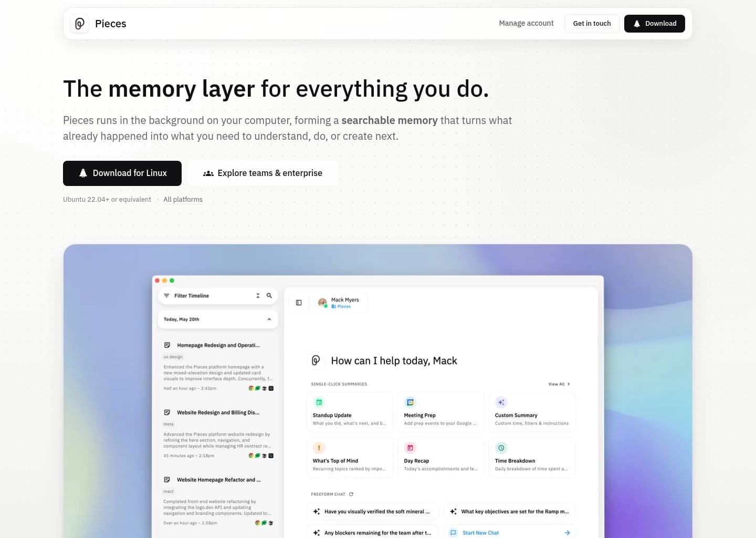
Task: Click the Time Breakdown clock icon
Action: click(x=501, y=448)
